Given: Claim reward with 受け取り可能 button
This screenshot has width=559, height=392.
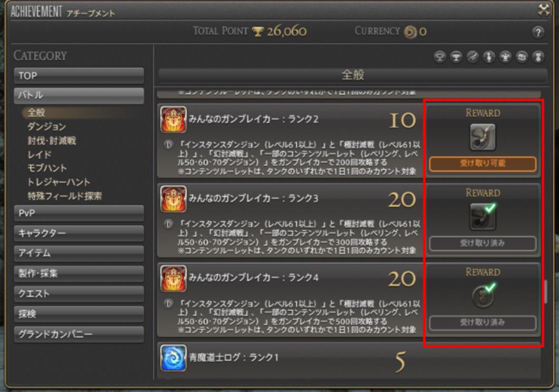Looking at the screenshot, I should click(x=482, y=164).
